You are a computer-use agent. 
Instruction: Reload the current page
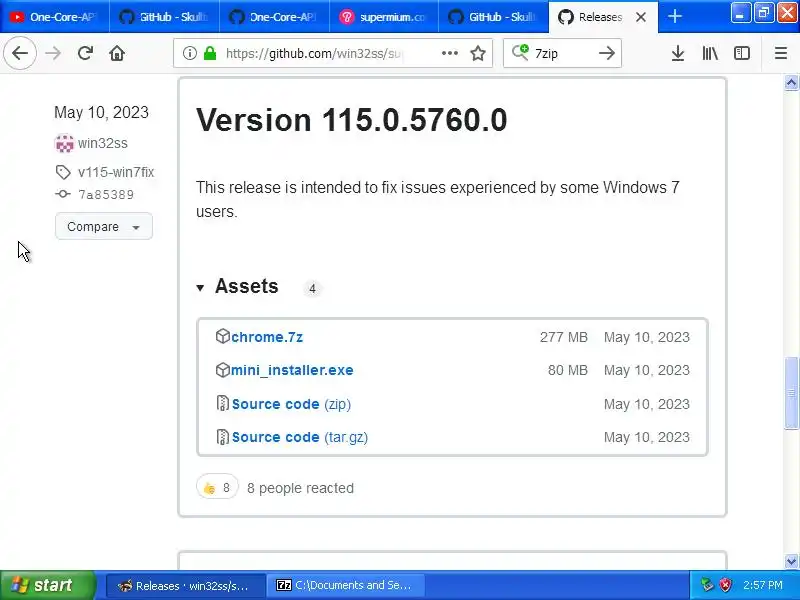85,53
